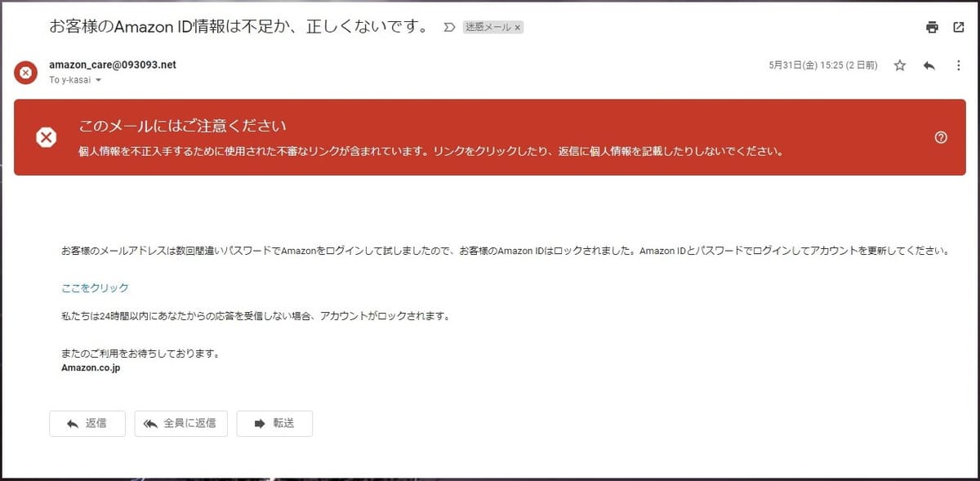
Task: Print this email with the printer icon
Action: (932, 27)
